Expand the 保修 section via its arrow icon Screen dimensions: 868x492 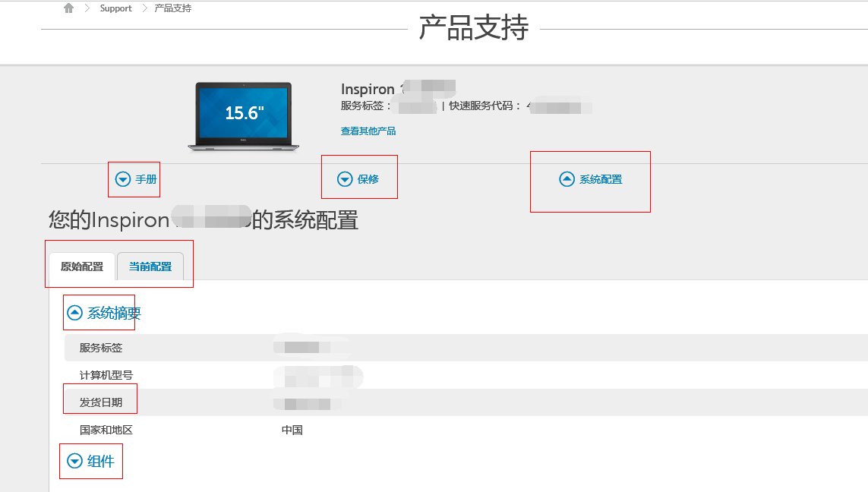[x=344, y=178]
